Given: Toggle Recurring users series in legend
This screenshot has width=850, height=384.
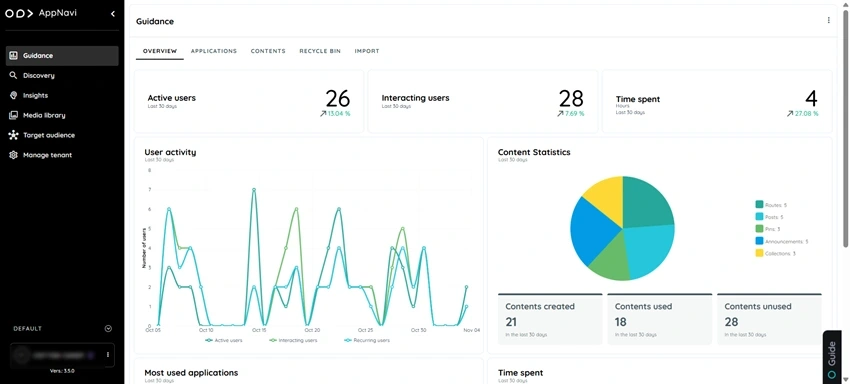Looking at the screenshot, I should [367, 341].
